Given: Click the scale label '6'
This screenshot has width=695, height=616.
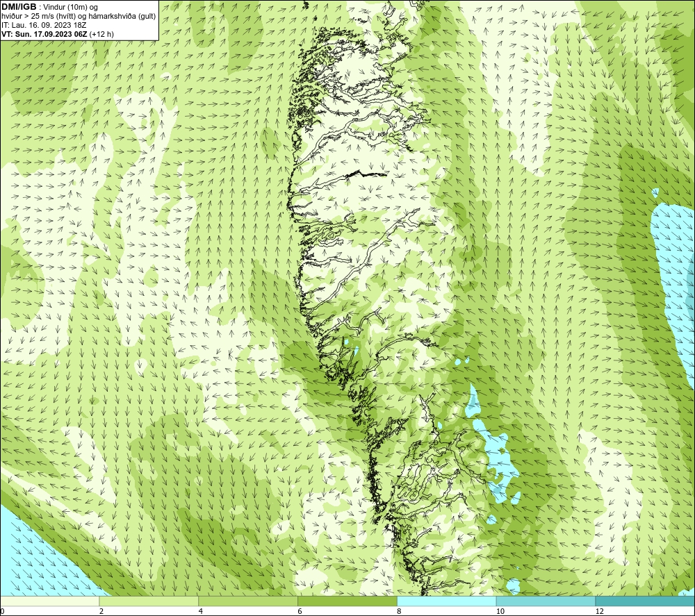Looking at the screenshot, I should click(300, 612).
